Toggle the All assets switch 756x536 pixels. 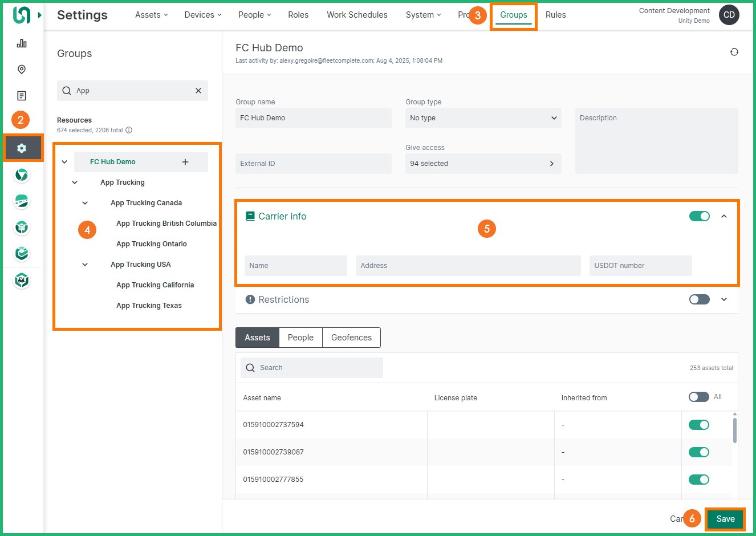pyautogui.click(x=698, y=397)
